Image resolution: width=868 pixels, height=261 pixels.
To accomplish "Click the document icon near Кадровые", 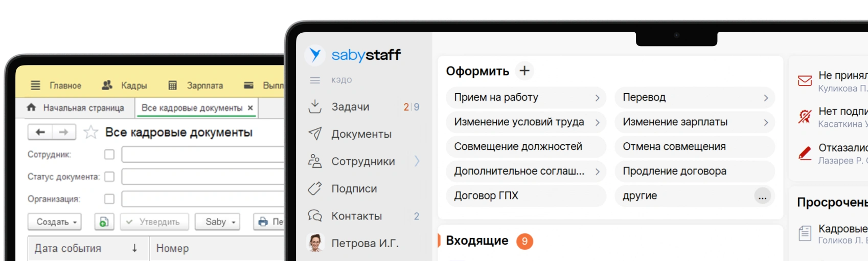I will tap(805, 233).
